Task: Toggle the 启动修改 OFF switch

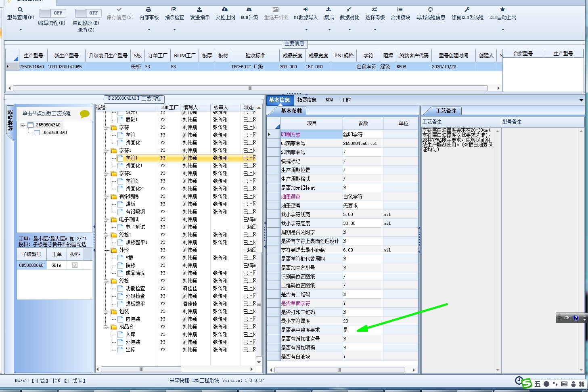Action: [x=88, y=13]
